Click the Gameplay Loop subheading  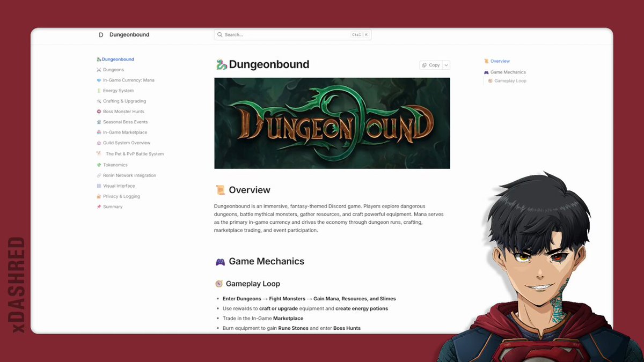click(253, 284)
